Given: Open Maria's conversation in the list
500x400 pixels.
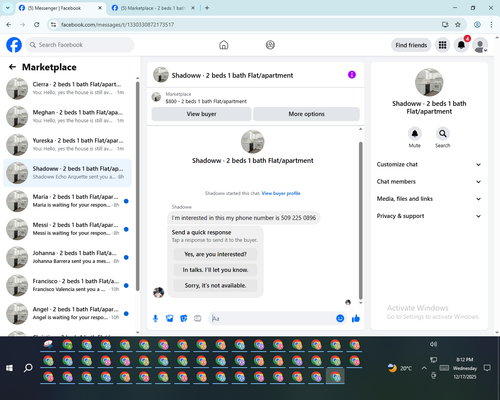Looking at the screenshot, I should click(67, 201).
